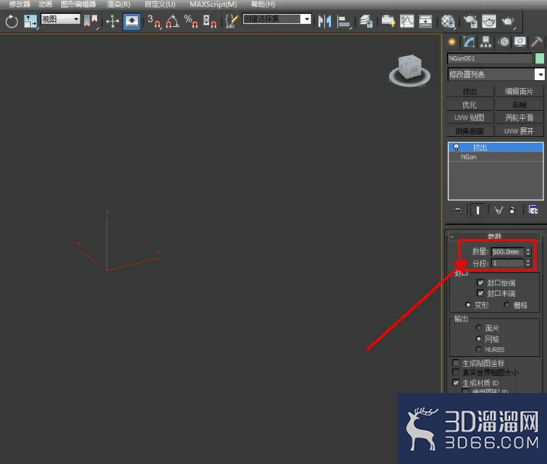Switch to the Modify command panel tab
The image size is (547, 464).
(469, 42)
